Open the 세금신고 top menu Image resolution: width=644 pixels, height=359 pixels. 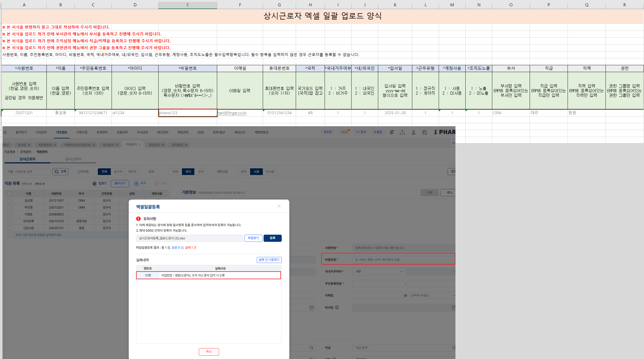240,132
